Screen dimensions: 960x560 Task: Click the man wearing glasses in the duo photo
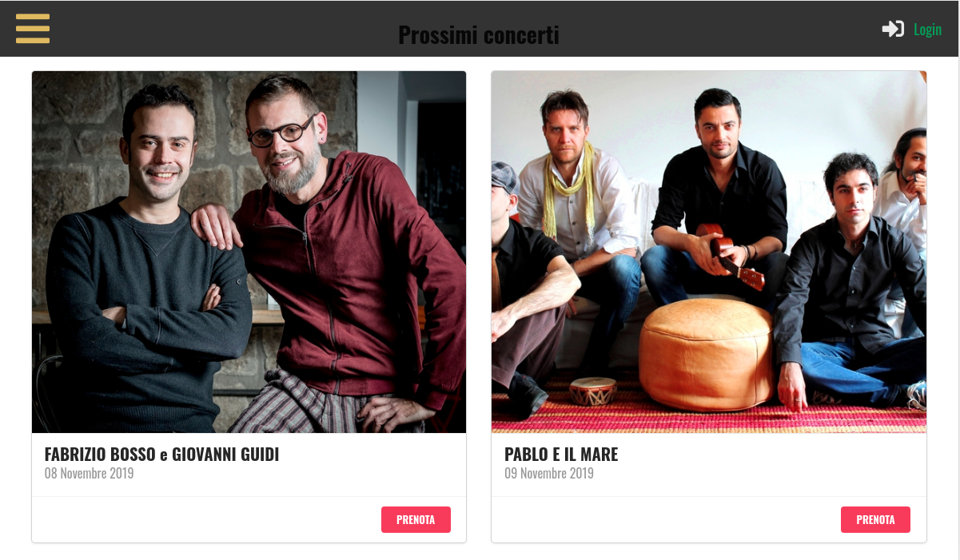(x=336, y=256)
